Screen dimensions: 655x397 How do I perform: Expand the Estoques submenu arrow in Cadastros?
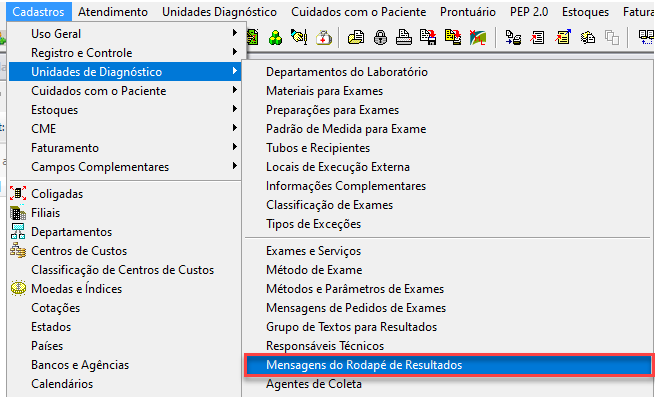(x=235, y=109)
